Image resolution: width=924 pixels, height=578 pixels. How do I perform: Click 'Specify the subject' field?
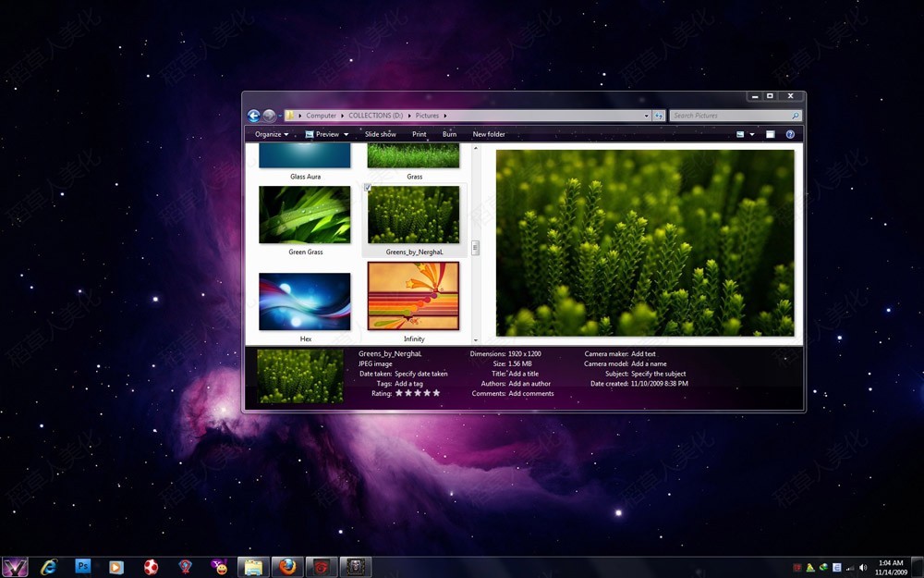click(658, 374)
